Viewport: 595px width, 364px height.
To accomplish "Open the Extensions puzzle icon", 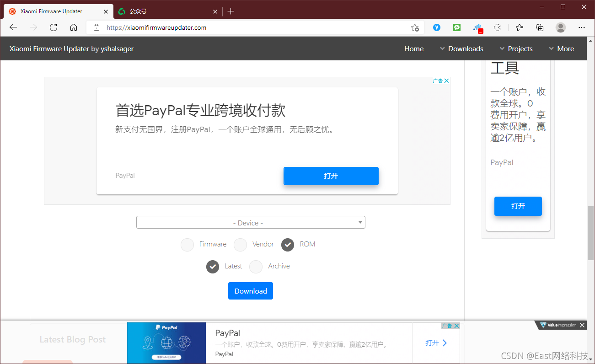I will pos(498,27).
